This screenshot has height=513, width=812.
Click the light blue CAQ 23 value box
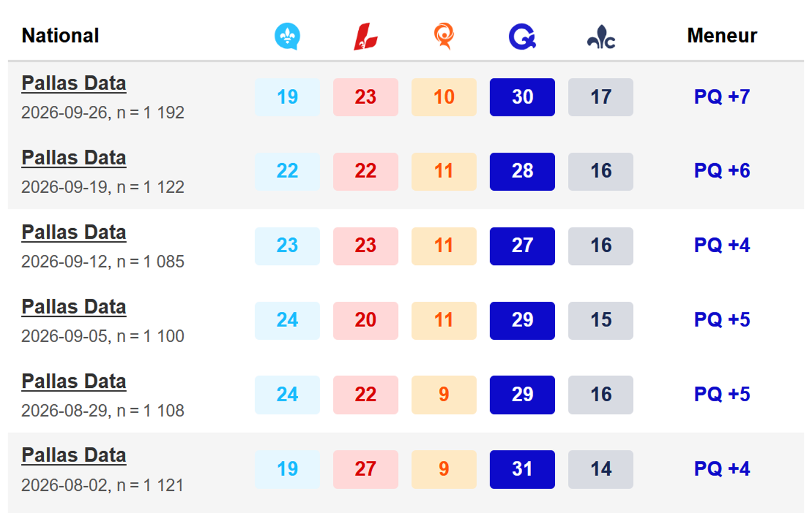287,246
